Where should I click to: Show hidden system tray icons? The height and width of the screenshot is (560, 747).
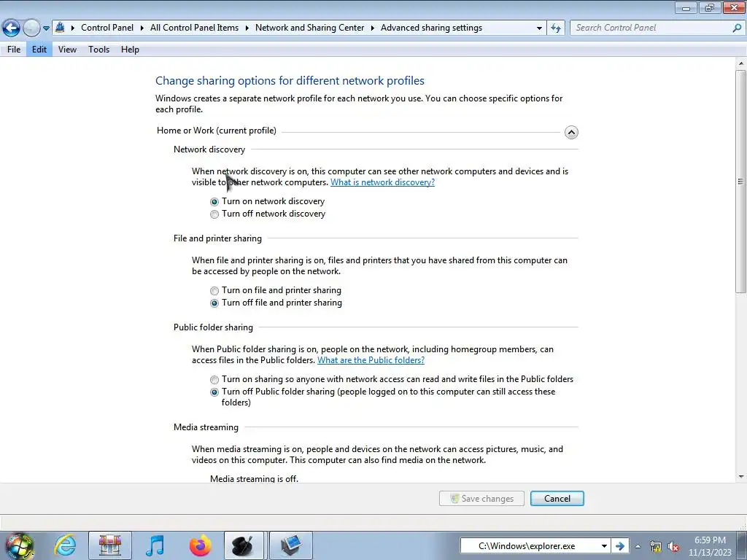point(638,547)
